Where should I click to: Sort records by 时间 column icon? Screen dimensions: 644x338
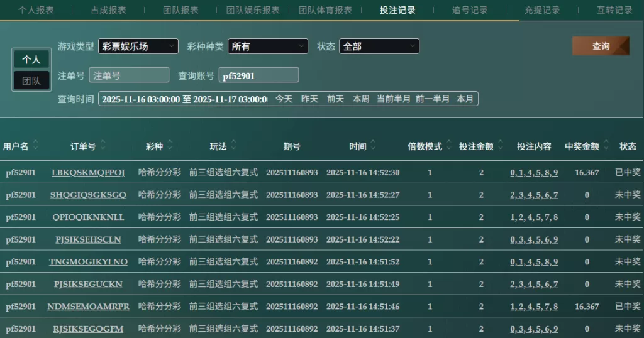pos(374,146)
